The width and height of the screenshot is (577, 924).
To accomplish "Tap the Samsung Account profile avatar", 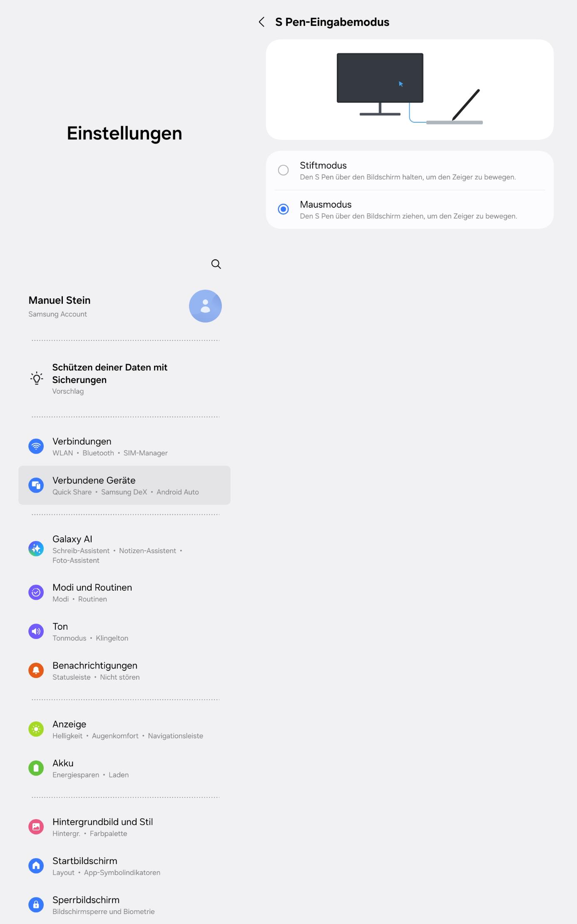I will tap(205, 306).
